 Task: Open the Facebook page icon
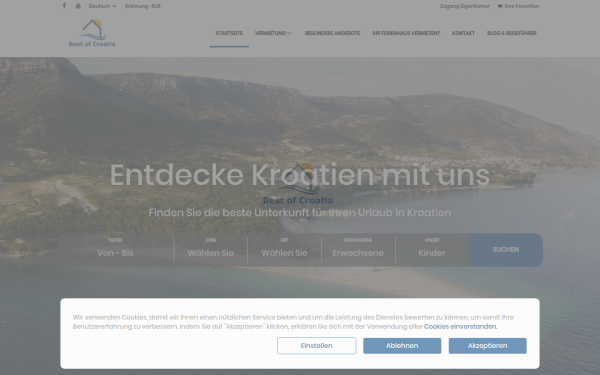64,6
